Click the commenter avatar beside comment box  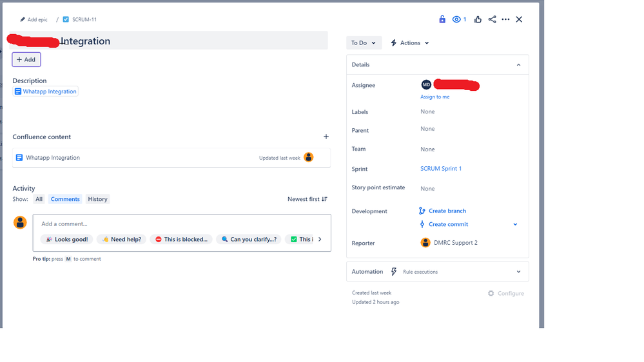pos(20,222)
